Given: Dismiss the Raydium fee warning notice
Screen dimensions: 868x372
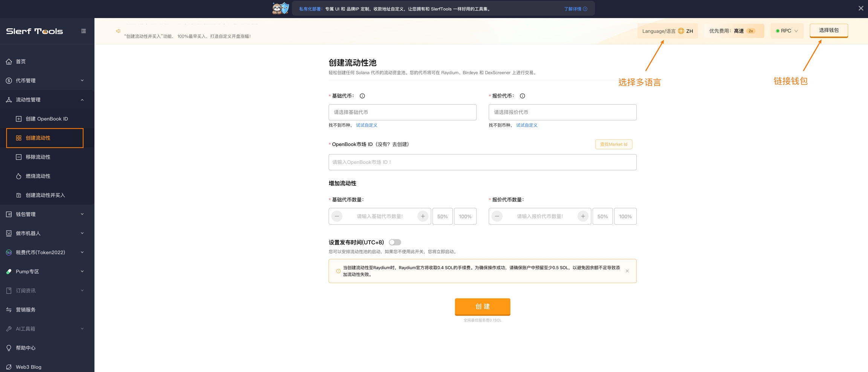Looking at the screenshot, I should (627, 271).
